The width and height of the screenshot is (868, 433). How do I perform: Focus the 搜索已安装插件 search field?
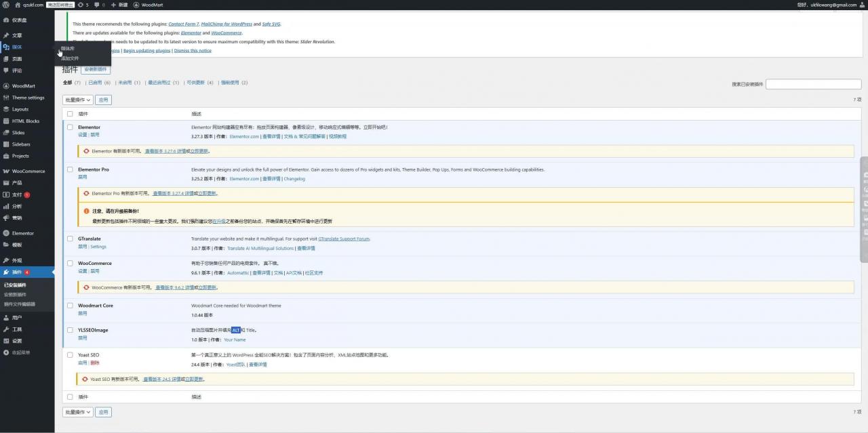pos(813,84)
